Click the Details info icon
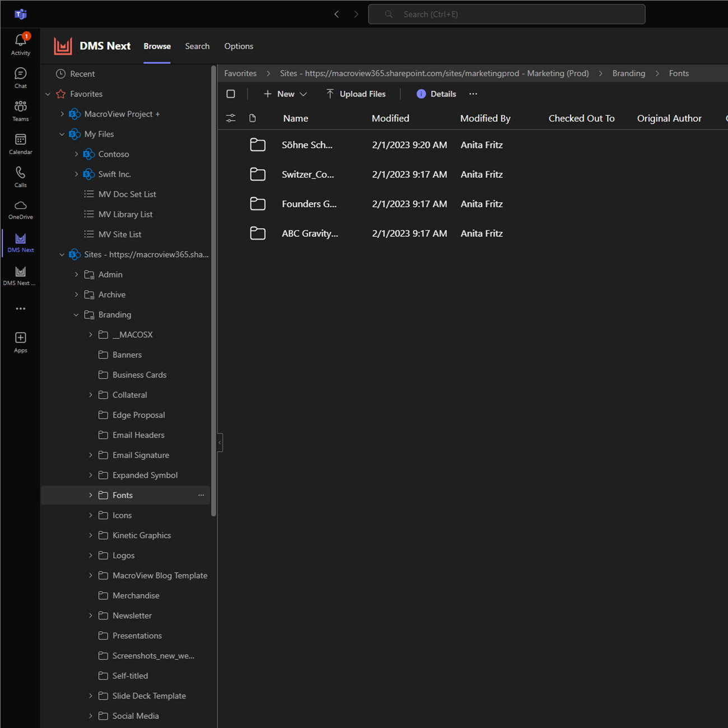 pos(421,94)
